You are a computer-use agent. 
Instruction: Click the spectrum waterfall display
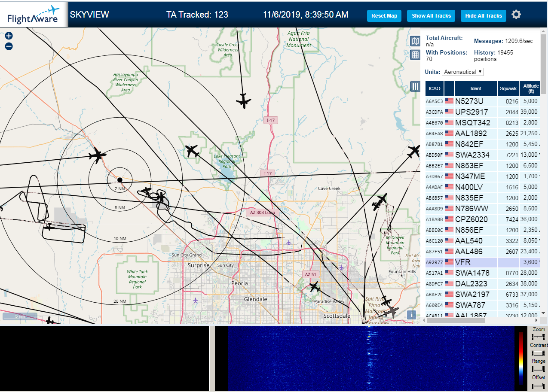371,359
